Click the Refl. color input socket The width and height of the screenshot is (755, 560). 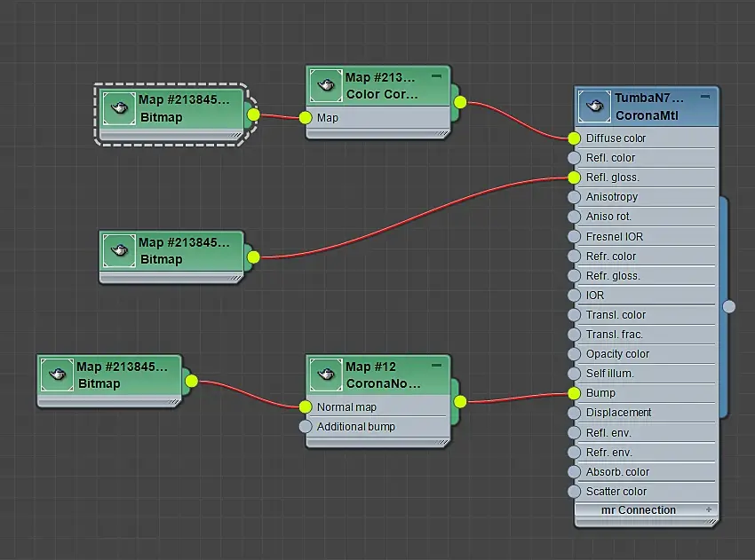coord(574,158)
